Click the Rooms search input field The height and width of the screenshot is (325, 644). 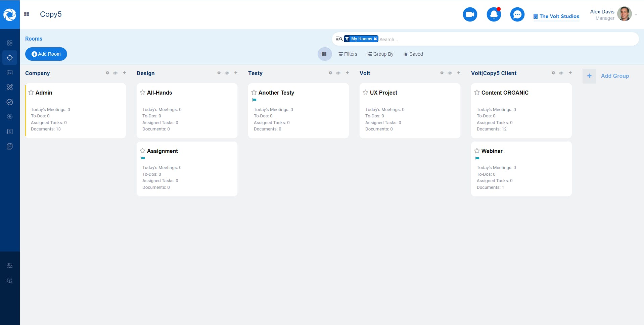pyautogui.click(x=507, y=39)
